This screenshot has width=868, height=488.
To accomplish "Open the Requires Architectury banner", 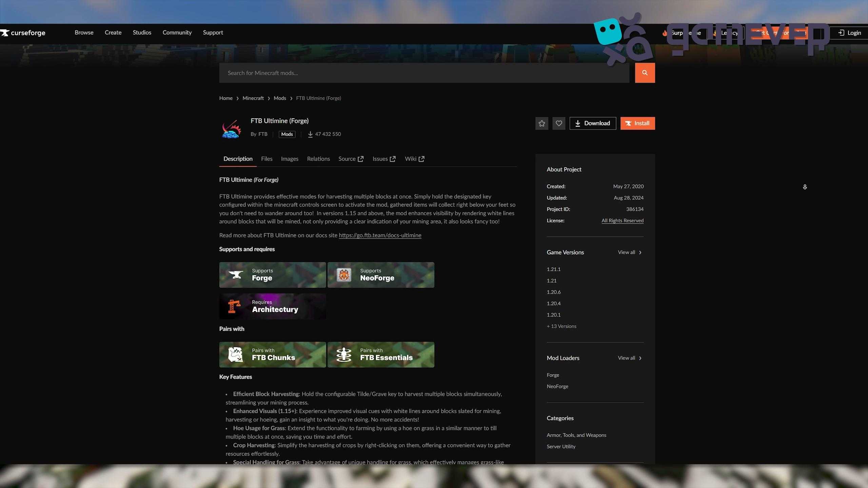I will pos(272,306).
